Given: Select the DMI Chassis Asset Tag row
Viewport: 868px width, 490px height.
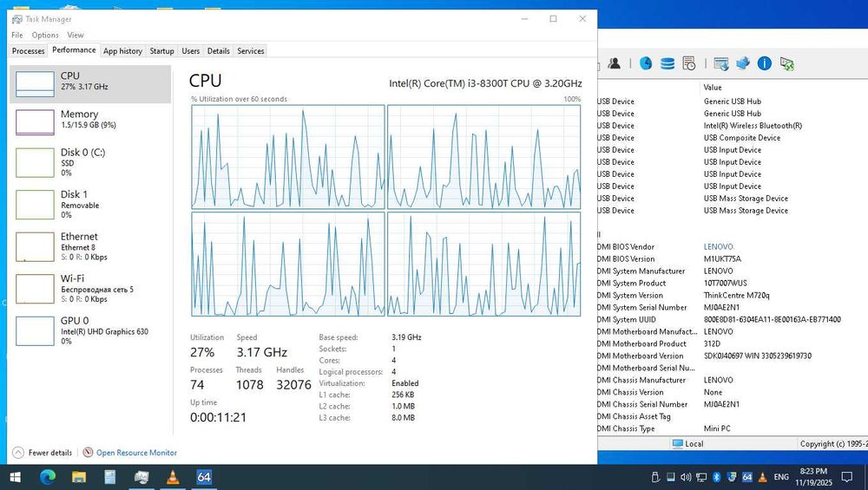Looking at the screenshot, I should [x=733, y=416].
